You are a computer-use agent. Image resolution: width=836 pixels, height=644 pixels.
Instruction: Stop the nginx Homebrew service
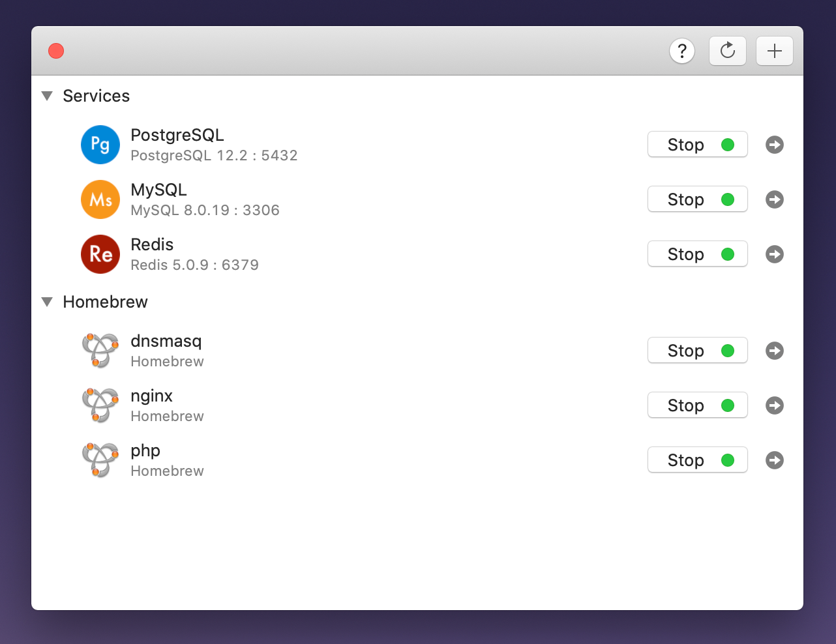click(x=697, y=405)
